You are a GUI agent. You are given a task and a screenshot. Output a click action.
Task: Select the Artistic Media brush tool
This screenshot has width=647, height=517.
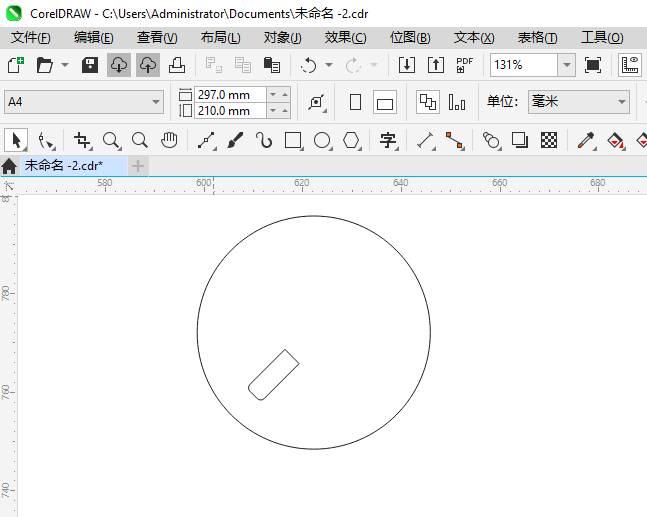pos(235,140)
